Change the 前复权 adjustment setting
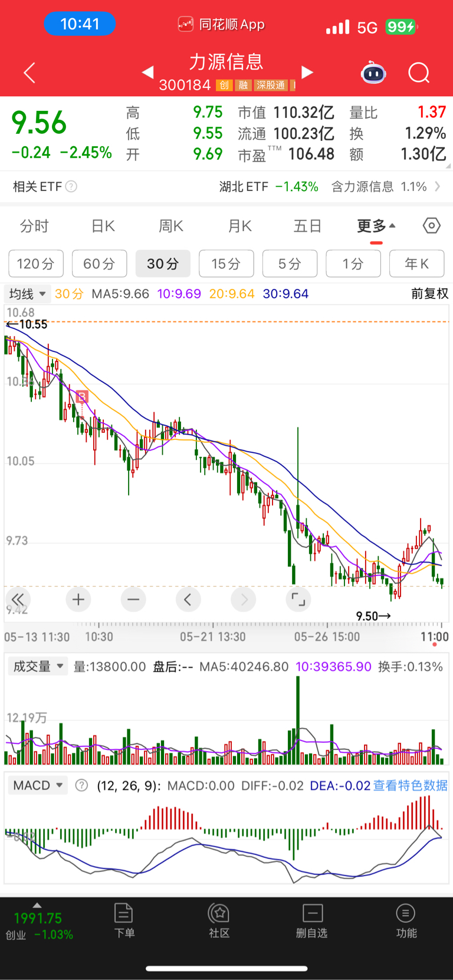 430,294
